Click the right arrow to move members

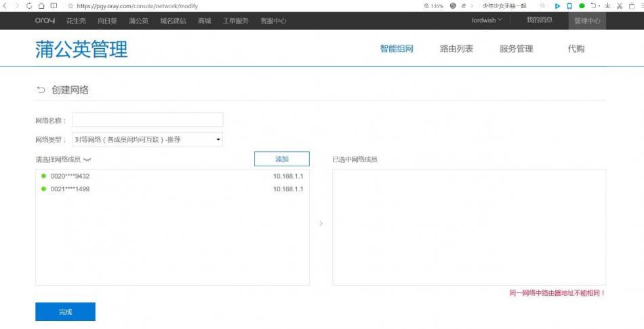(321, 223)
